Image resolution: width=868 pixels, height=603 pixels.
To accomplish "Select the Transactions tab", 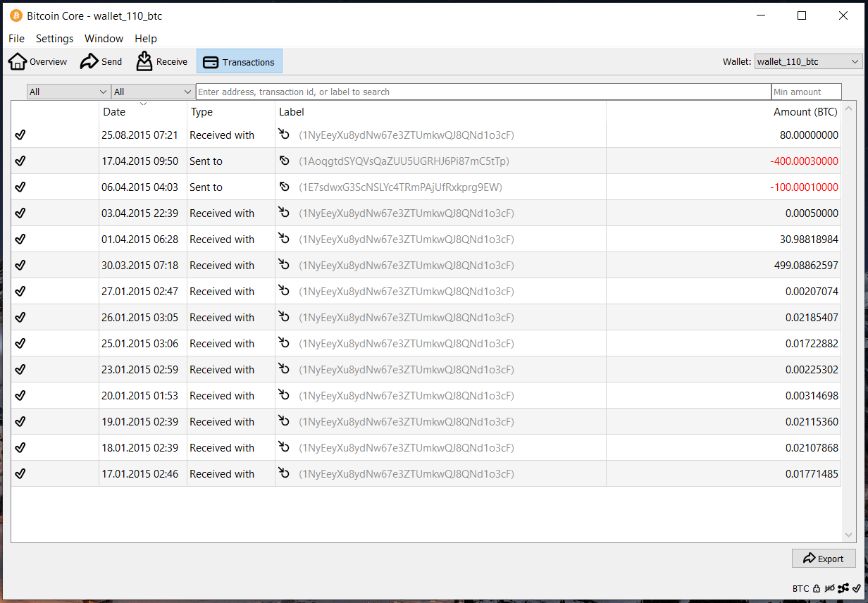I will coord(240,62).
